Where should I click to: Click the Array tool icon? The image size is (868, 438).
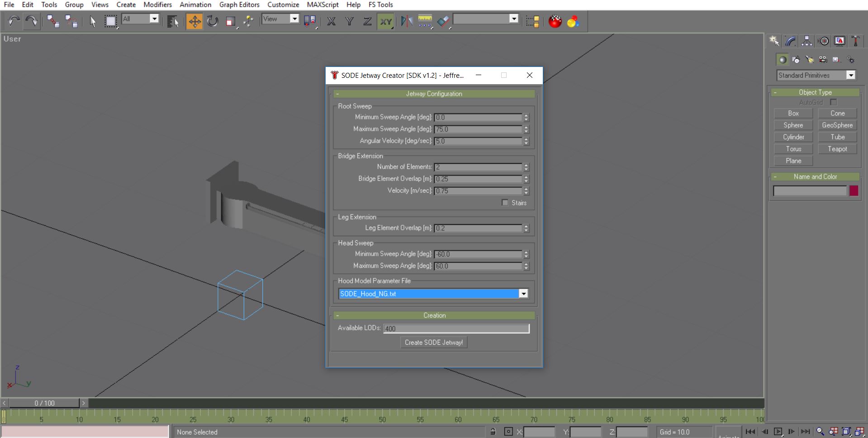(x=425, y=21)
